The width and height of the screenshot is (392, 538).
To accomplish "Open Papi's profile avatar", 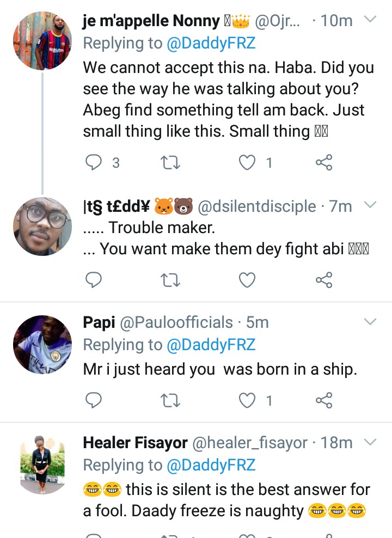I will click(x=42, y=344).
